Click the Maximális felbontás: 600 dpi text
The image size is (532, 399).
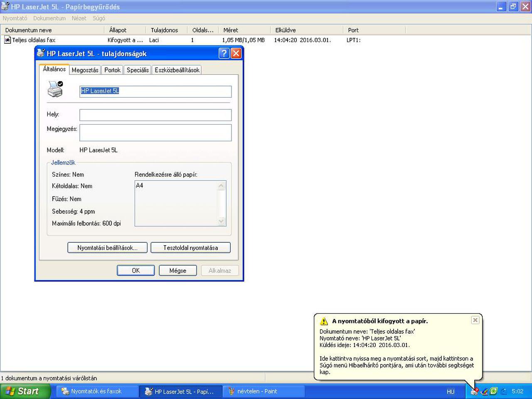point(86,223)
